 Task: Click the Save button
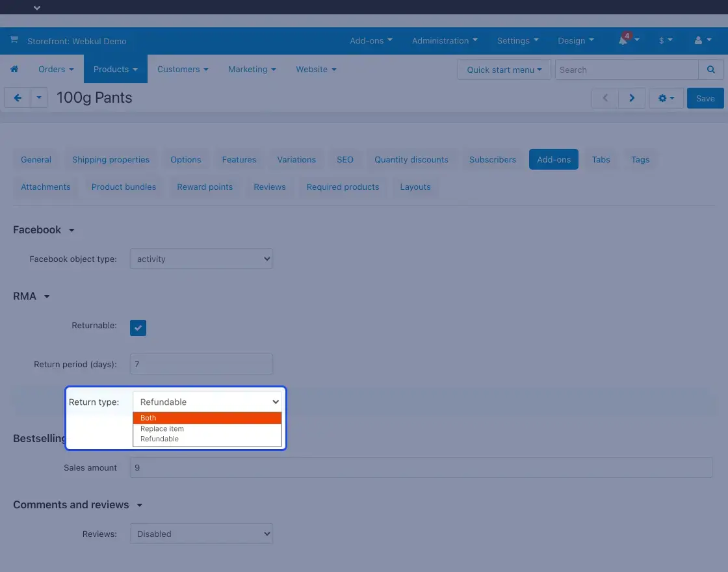click(x=705, y=98)
